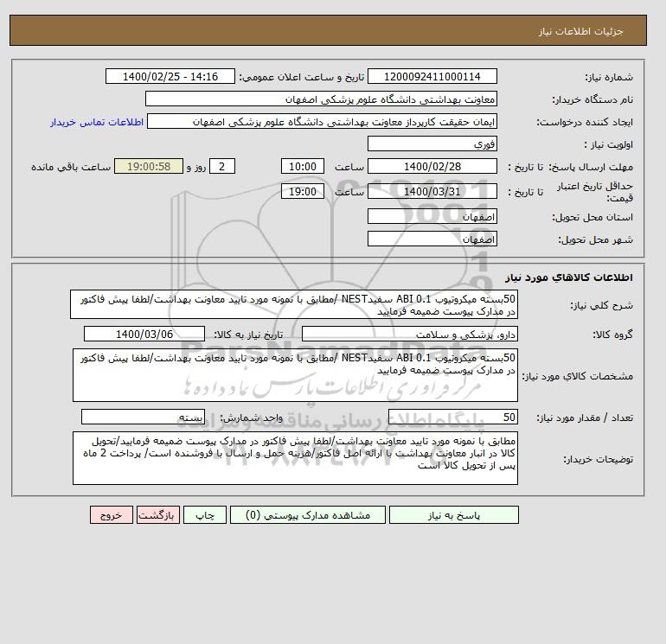Click the deadline time field 10:00

303,167
